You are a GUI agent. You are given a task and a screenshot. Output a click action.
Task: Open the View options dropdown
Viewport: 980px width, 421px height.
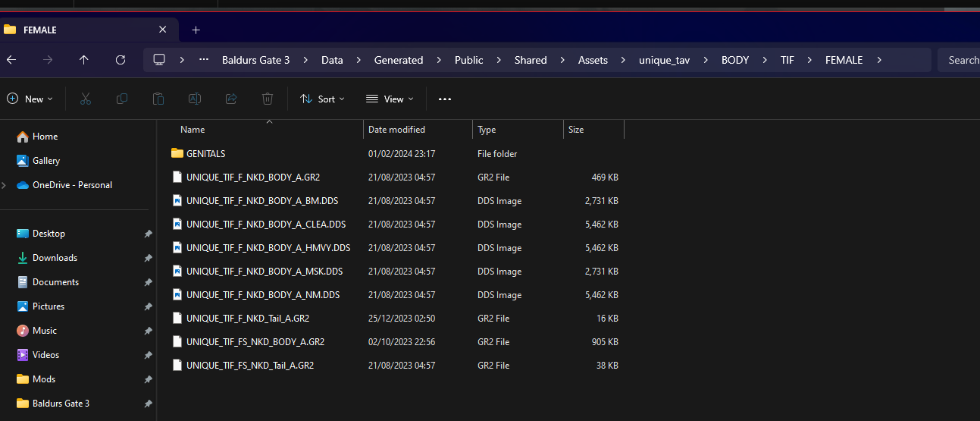point(390,99)
